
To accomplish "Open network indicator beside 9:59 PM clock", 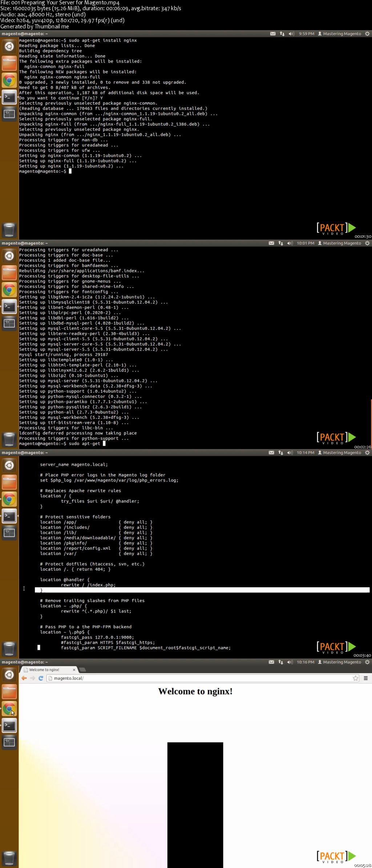I will coord(282,34).
